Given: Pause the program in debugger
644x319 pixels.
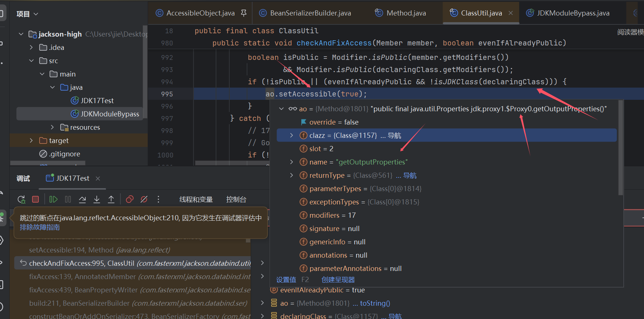Looking at the screenshot, I should coord(68,200).
